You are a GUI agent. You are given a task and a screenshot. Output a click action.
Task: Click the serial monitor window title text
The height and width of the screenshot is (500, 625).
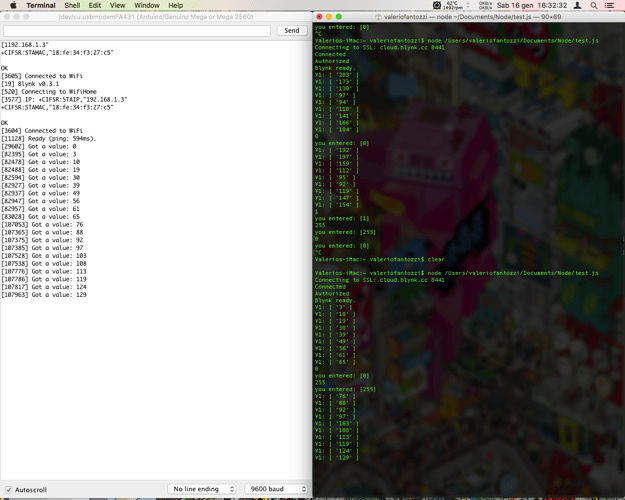pos(156,17)
